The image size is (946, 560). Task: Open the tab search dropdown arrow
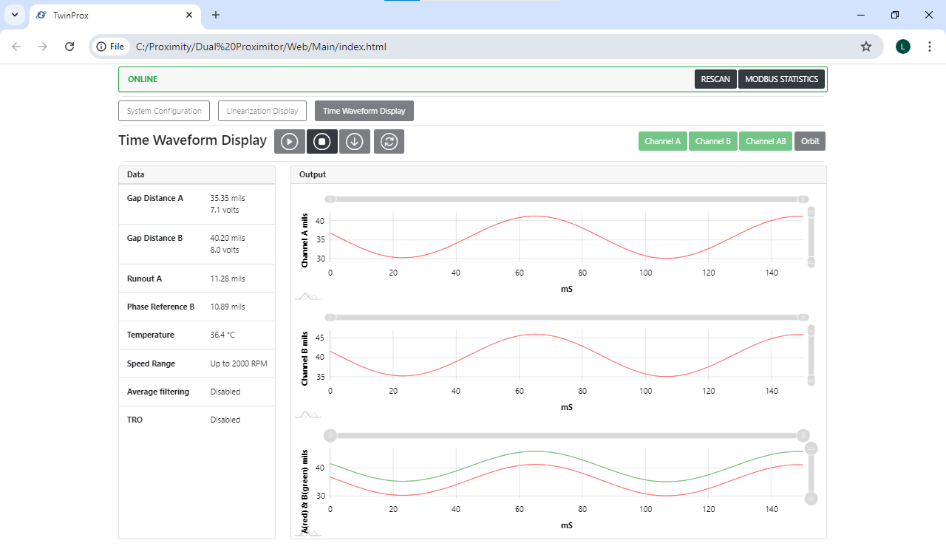click(x=14, y=15)
